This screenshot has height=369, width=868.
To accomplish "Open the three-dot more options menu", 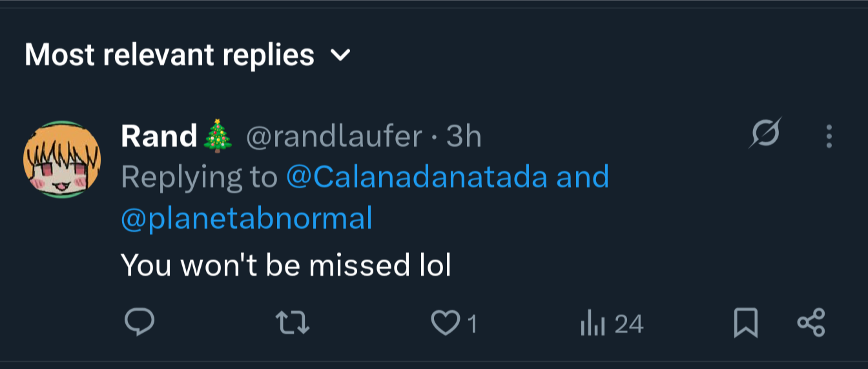I will 829,136.
